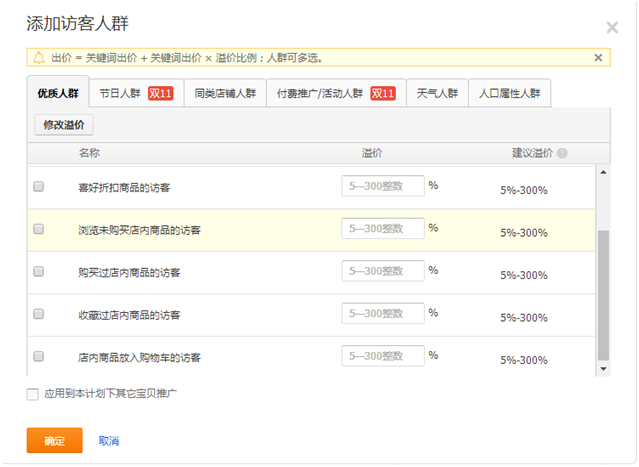Tick checkbox for 喜好折扣商品的访客
Viewport: 639px width, 467px height.
(x=39, y=187)
